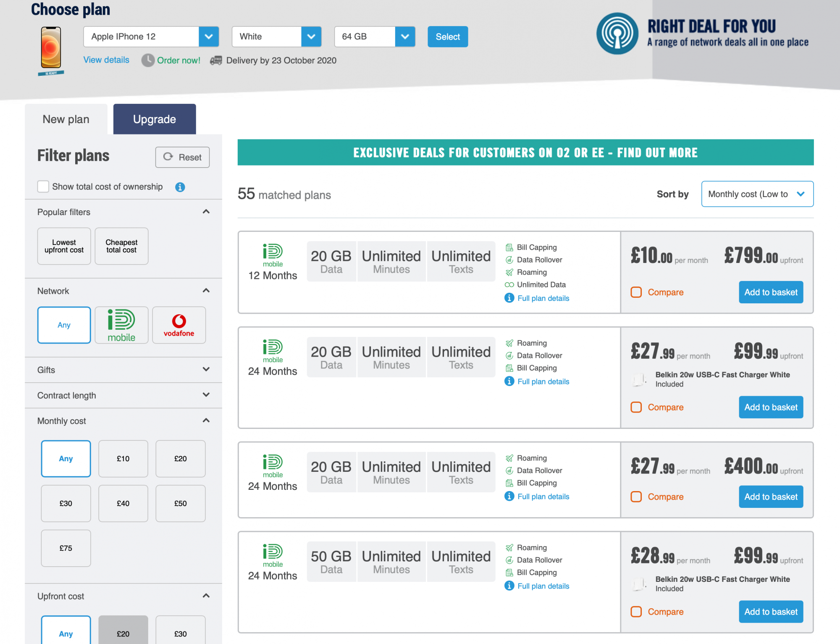Select the £50 monthly cost filter
Viewport: 840px width, 644px height.
tap(181, 504)
